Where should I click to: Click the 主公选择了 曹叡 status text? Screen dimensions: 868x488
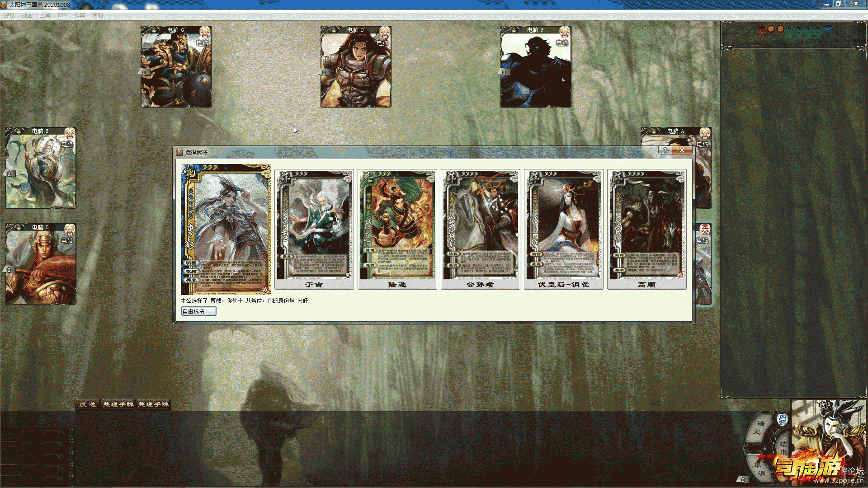[244, 300]
